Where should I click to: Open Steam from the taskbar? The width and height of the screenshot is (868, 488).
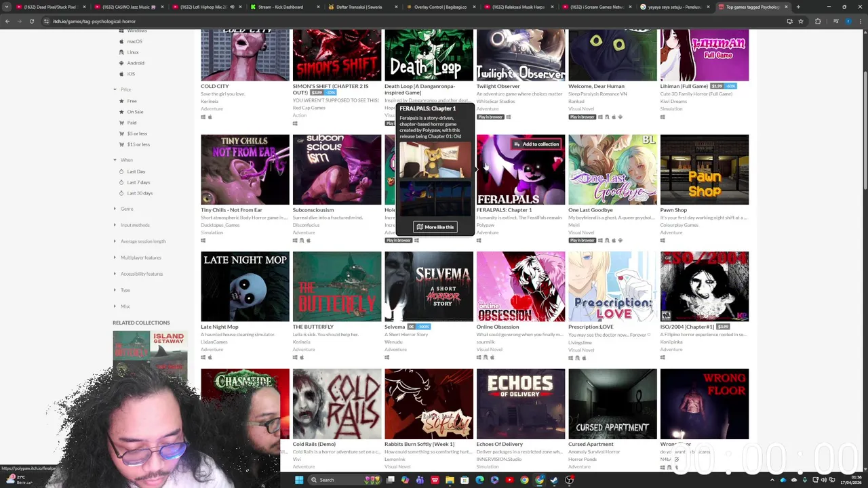[554, 480]
